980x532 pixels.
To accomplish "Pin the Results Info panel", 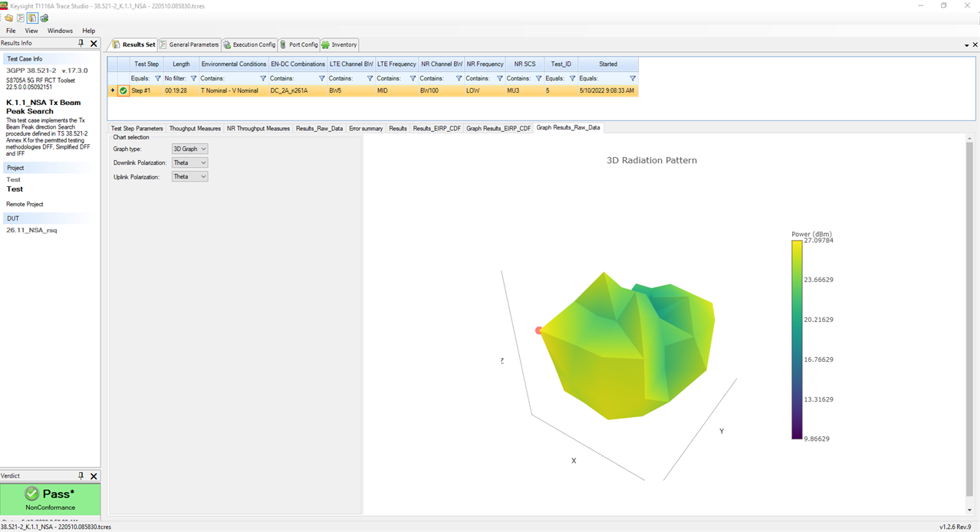I will click(81, 44).
